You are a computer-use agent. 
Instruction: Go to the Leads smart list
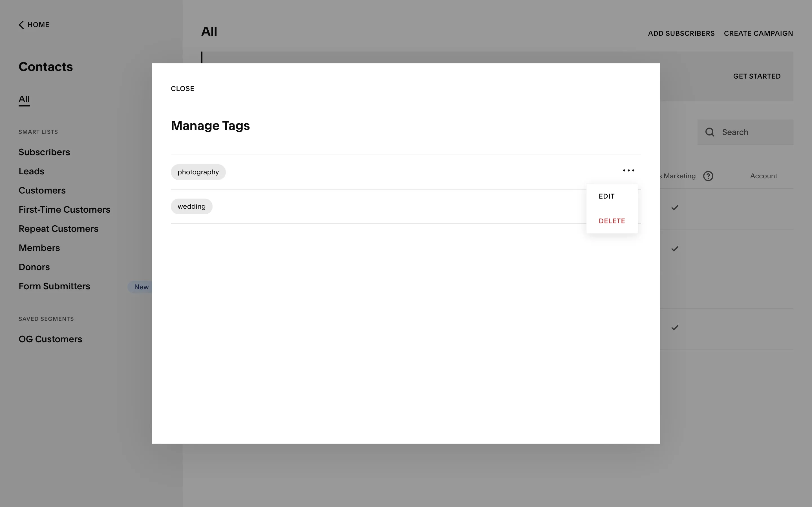point(32,171)
